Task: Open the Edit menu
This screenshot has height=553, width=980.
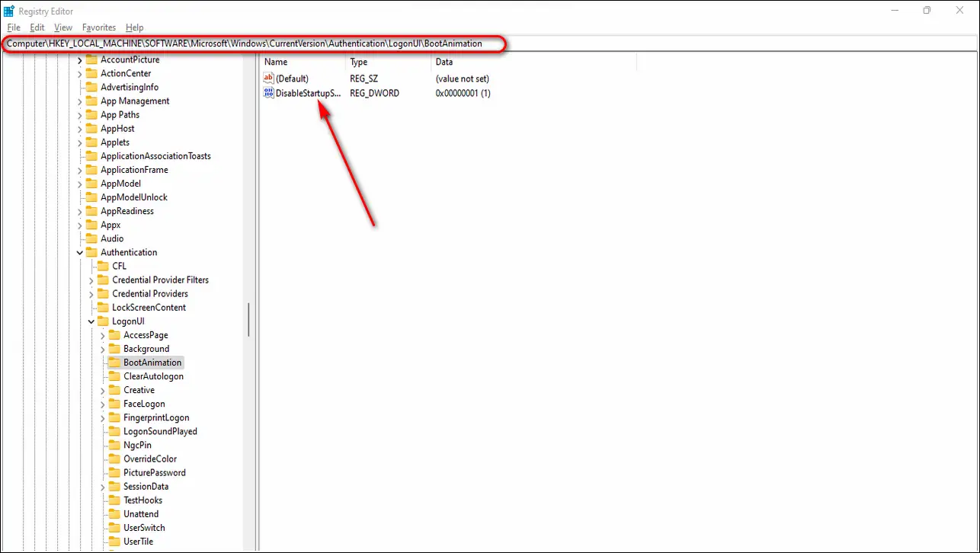Action: (x=37, y=27)
